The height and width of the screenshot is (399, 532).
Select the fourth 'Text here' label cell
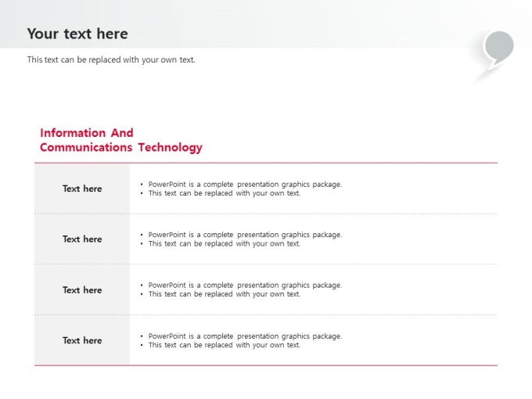82,340
